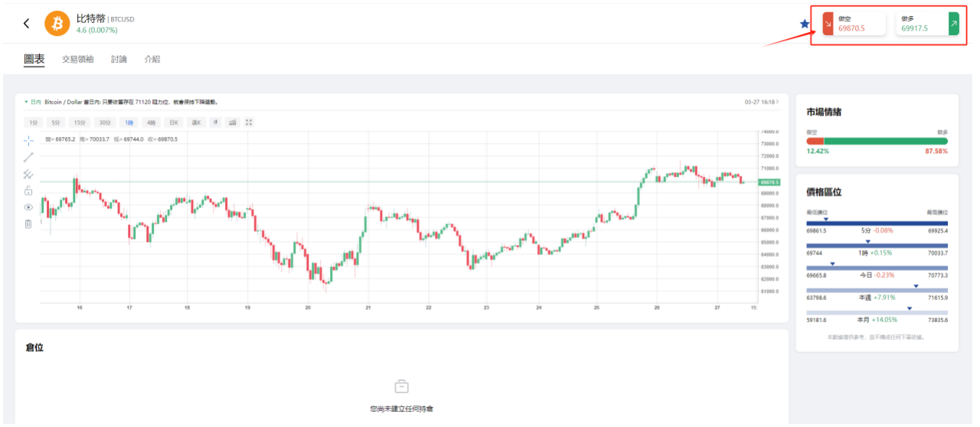Open the chart indicators button
Viewport: 980px width, 427px height.
coord(232,122)
